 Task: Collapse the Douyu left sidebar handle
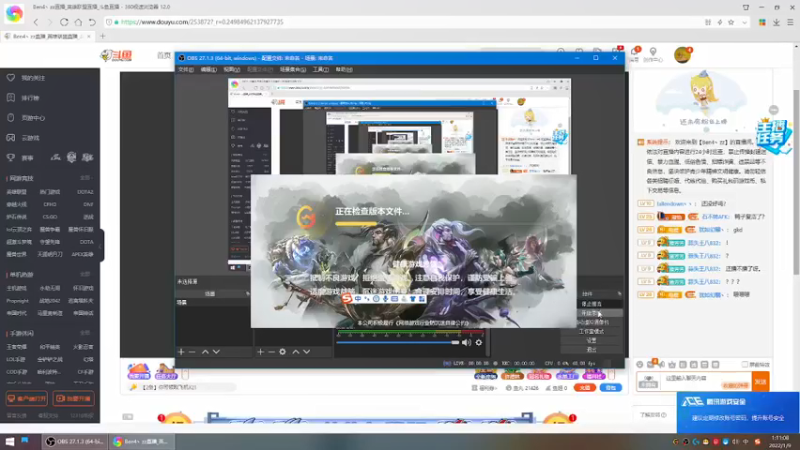click(102, 246)
